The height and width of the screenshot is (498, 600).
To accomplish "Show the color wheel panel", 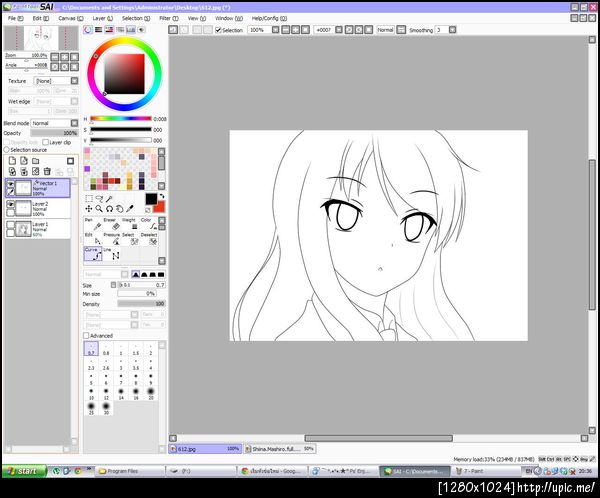I will pyautogui.click(x=88, y=29).
